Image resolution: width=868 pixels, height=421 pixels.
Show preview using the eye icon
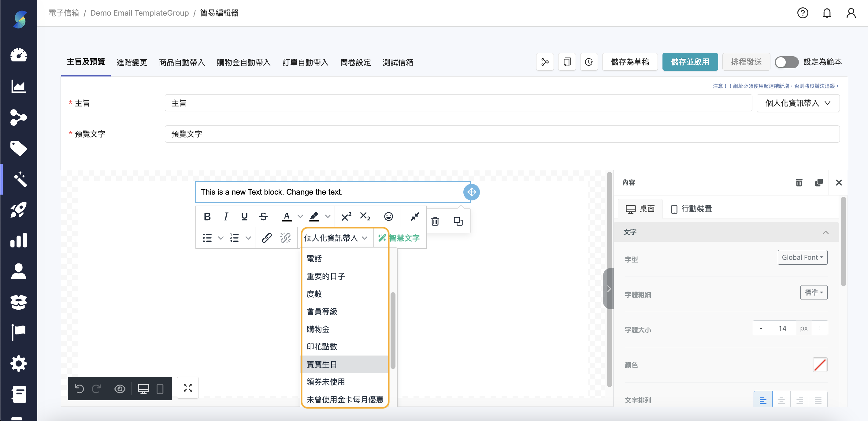120,388
